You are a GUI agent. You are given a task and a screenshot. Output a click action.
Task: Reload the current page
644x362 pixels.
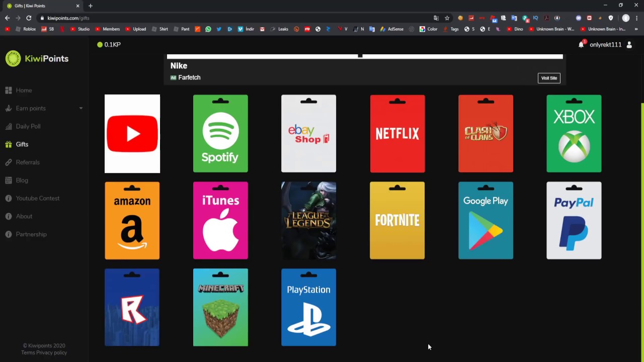point(29,18)
